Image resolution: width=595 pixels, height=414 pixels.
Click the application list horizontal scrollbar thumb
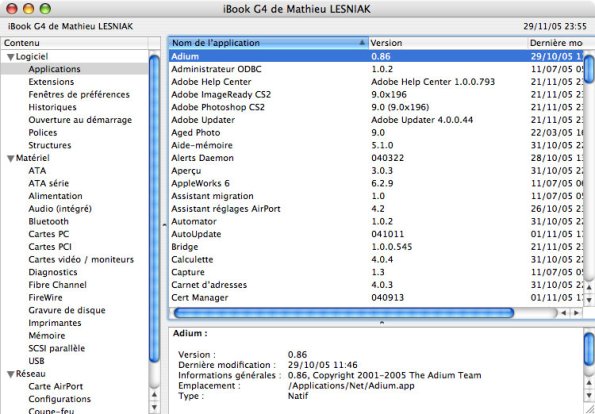point(343,313)
